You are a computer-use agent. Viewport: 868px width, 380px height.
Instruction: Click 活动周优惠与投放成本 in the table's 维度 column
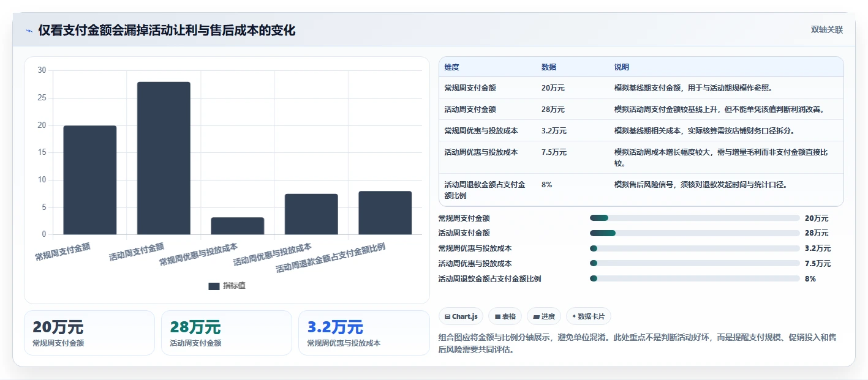pos(481,152)
